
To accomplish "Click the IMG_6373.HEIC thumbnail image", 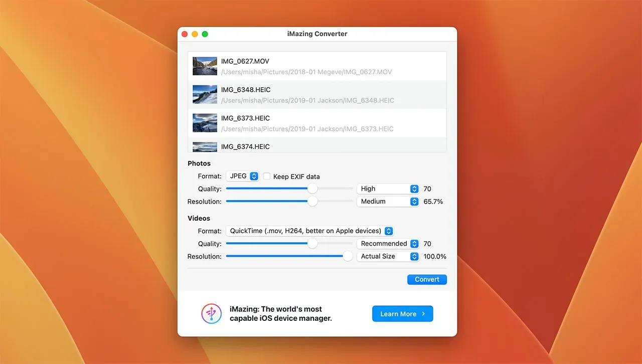I will 205,123.
